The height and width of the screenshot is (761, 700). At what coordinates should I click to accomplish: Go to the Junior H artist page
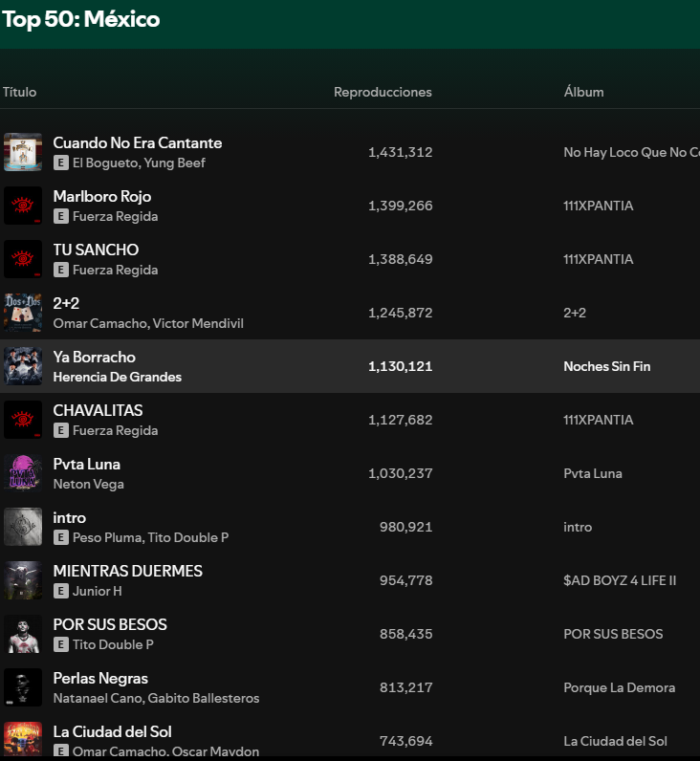point(98,591)
